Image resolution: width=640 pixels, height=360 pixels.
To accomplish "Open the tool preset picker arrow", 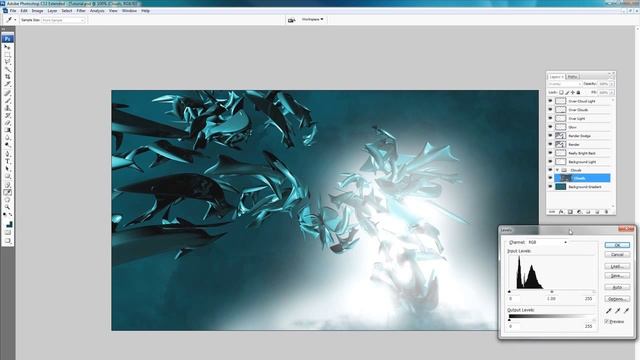I will coord(15,20).
